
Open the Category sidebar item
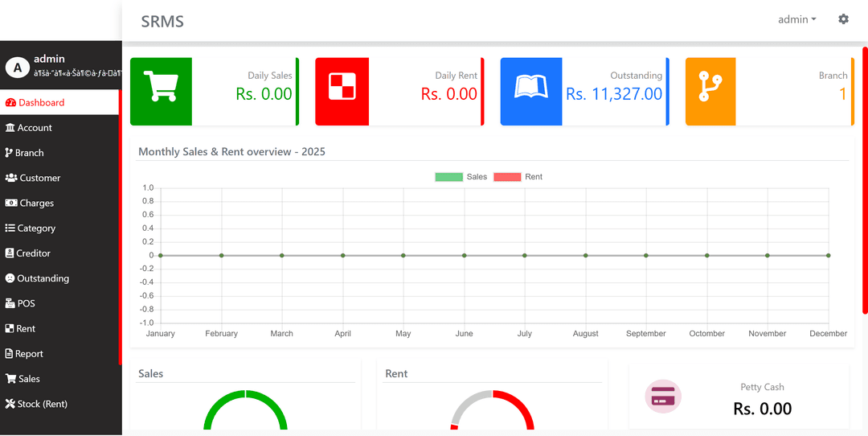[59, 228]
